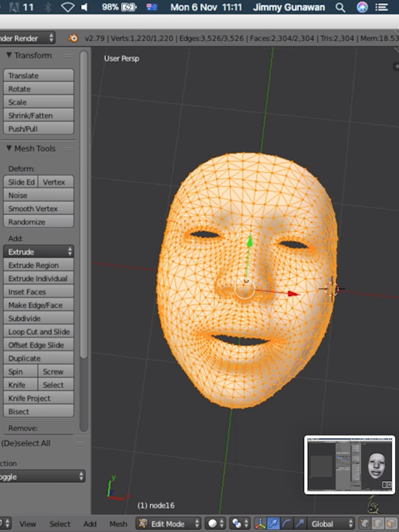This screenshot has width=399, height=532.
Task: Click the Blender logo icon in info header
Action: point(72,38)
